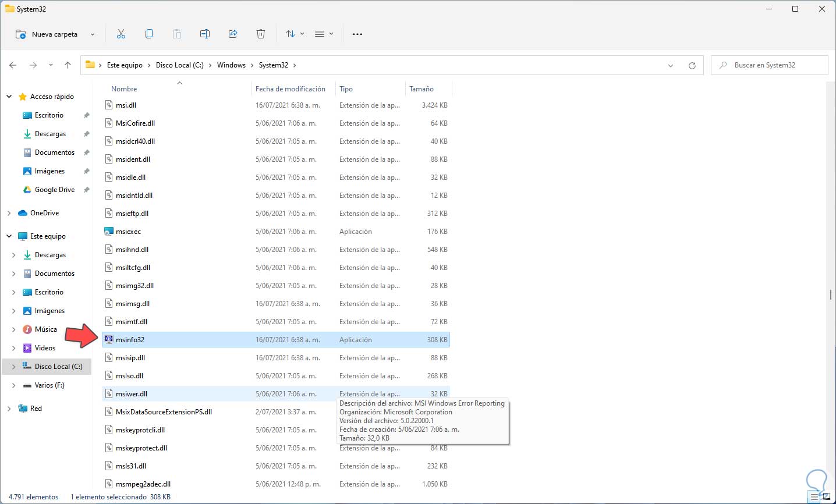This screenshot has width=836, height=504.
Task: Switch to thumbnail view in status bar
Action: [x=826, y=497]
